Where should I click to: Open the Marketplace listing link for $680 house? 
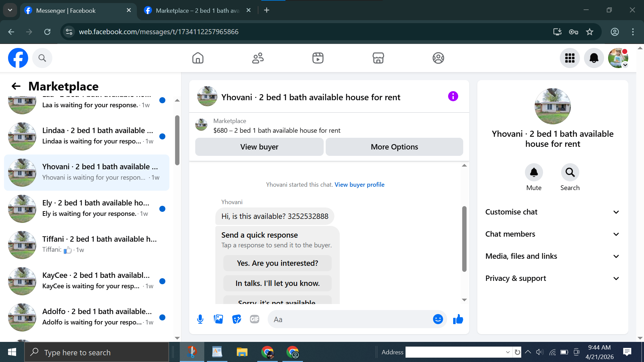(277, 130)
